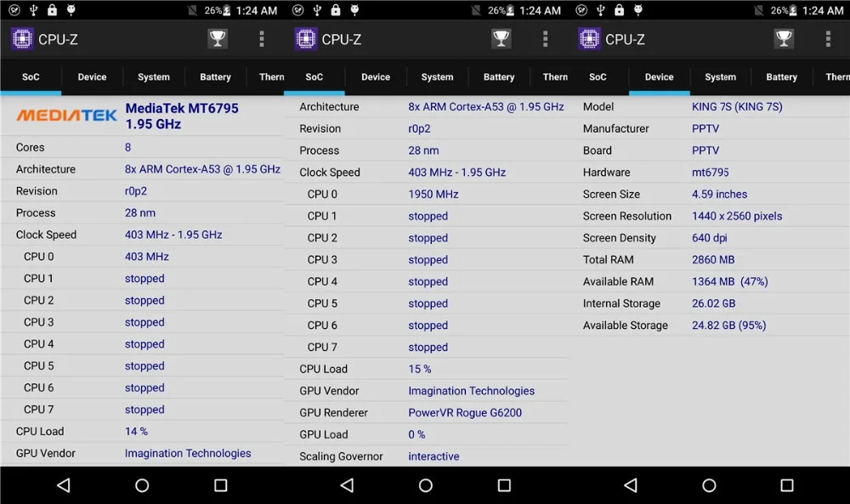The image size is (850, 504).
Task: Click the CPU-Z chip logo in the right screen
Action: 589,39
